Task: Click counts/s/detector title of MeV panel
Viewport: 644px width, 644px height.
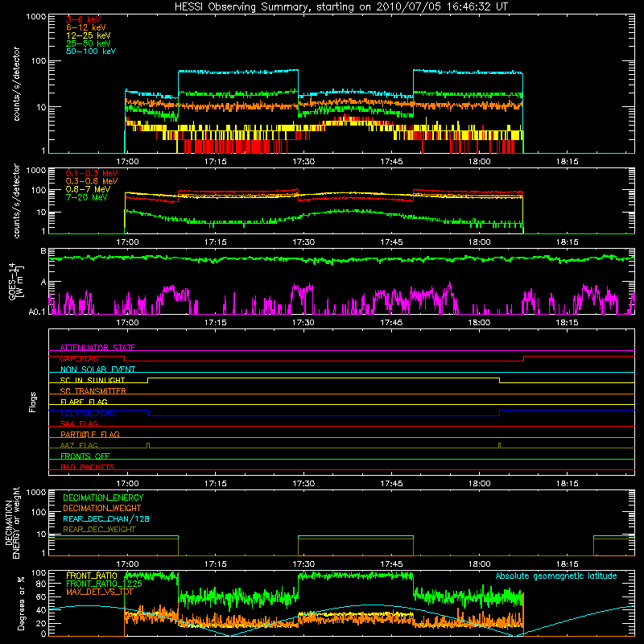Action: click(x=16, y=200)
